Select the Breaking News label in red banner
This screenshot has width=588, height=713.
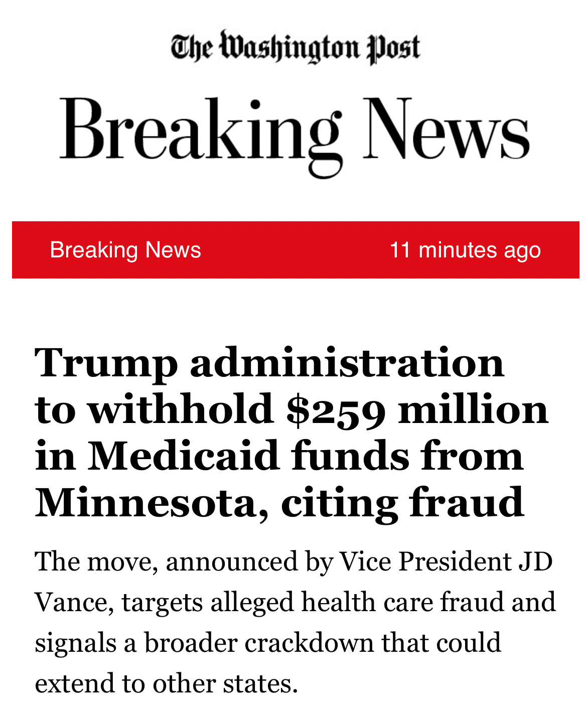pos(125,250)
